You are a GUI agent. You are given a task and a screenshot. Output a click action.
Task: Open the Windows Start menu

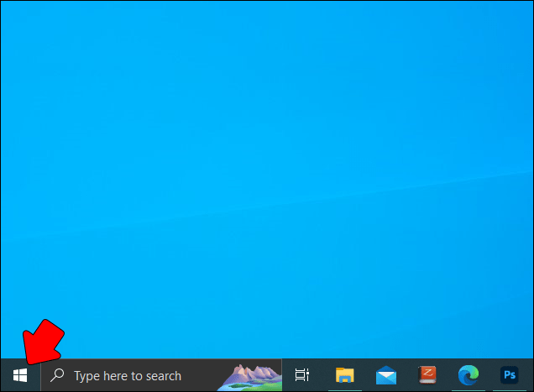click(20, 375)
